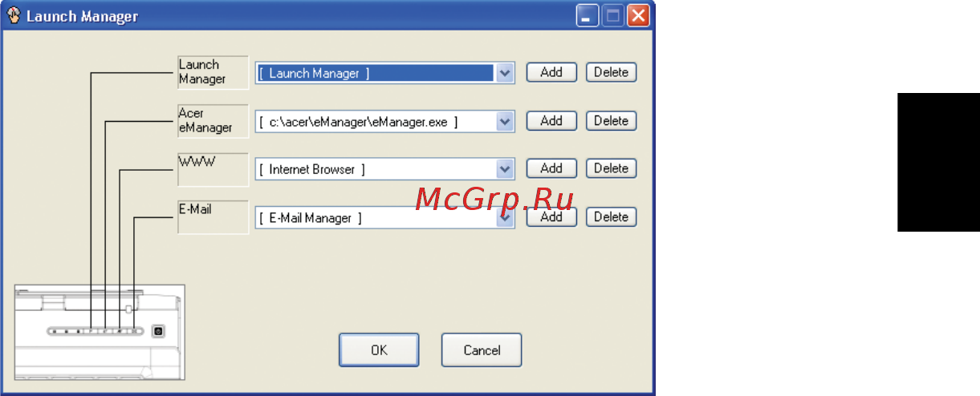The width and height of the screenshot is (980, 396).
Task: Click the E-Mail key label box
Action: click(213, 217)
